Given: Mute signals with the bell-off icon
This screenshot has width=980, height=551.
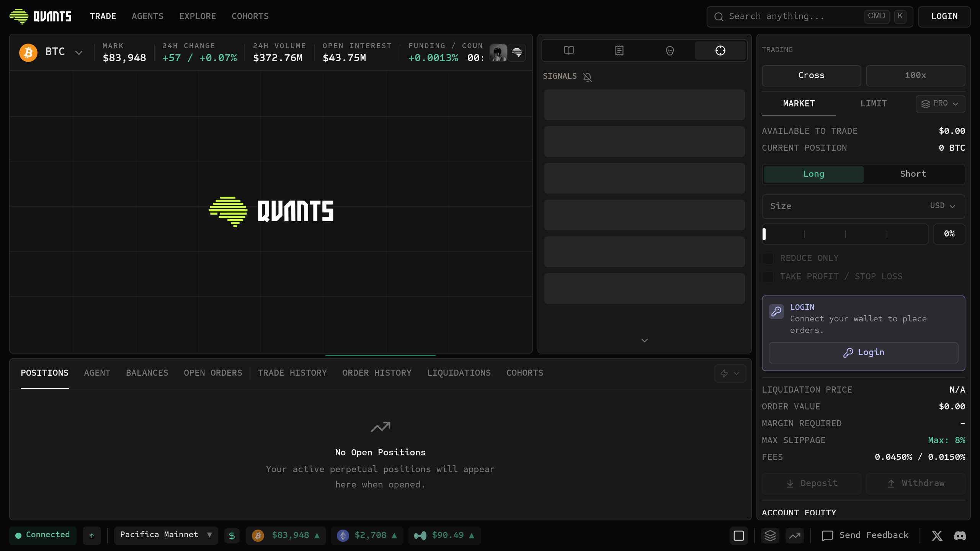Looking at the screenshot, I should (588, 77).
